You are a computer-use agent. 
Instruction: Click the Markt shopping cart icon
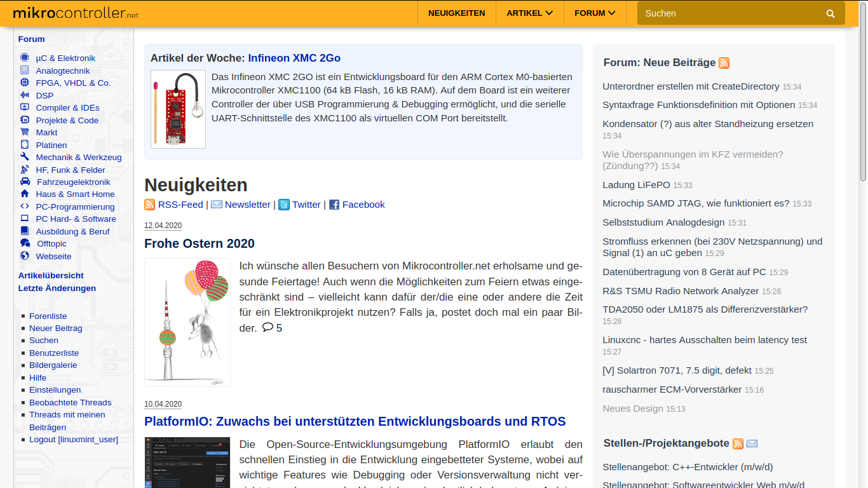point(25,132)
